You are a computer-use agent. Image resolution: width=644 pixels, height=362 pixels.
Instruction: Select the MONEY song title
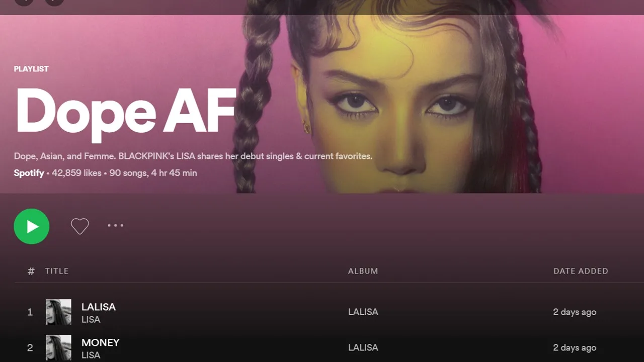(101, 342)
